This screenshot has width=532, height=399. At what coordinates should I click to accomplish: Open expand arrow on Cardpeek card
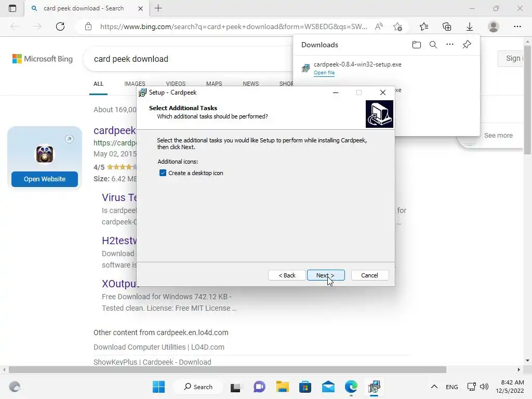click(x=69, y=139)
